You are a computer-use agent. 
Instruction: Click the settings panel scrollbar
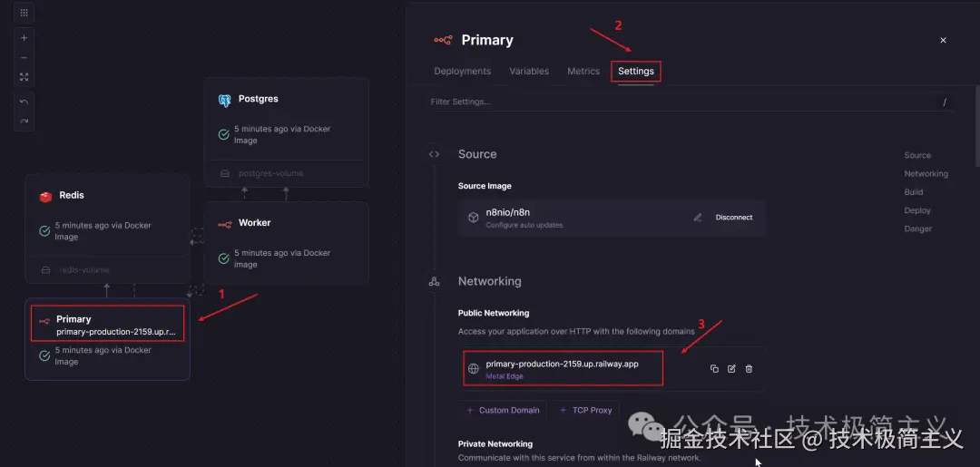tap(977, 127)
